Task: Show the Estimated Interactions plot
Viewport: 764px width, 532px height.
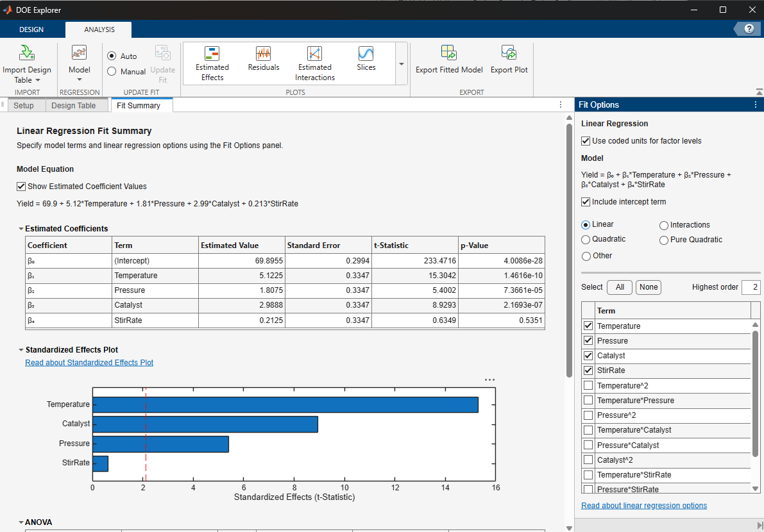Action: (x=315, y=63)
